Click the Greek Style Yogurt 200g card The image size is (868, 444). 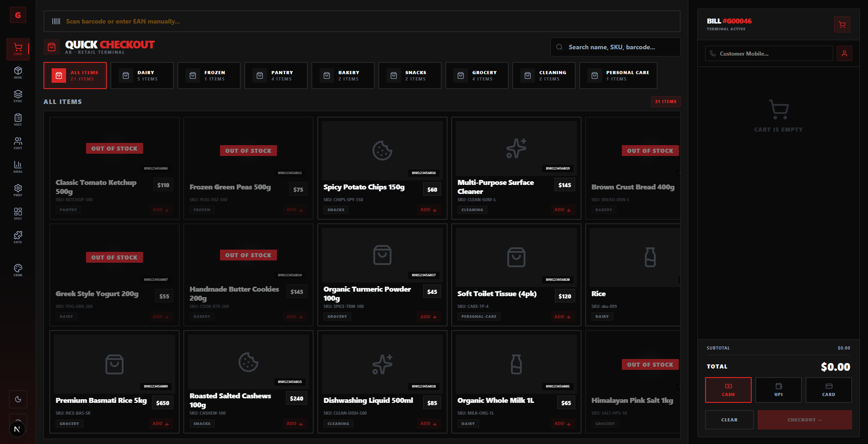coord(114,275)
